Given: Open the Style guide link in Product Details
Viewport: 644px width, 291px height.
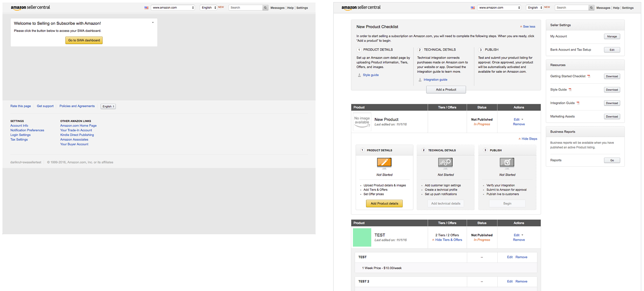Looking at the screenshot, I should 371,75.
